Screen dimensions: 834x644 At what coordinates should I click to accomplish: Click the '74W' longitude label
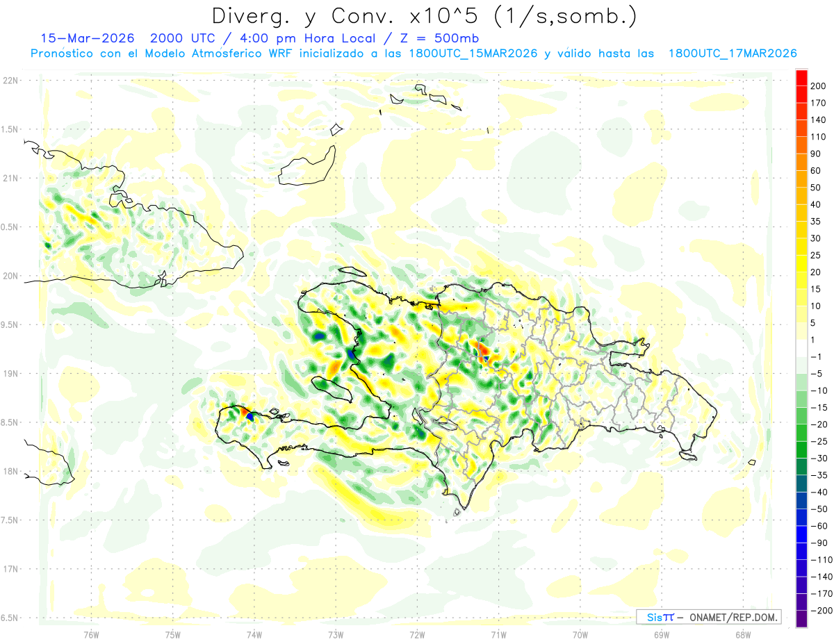254,634
